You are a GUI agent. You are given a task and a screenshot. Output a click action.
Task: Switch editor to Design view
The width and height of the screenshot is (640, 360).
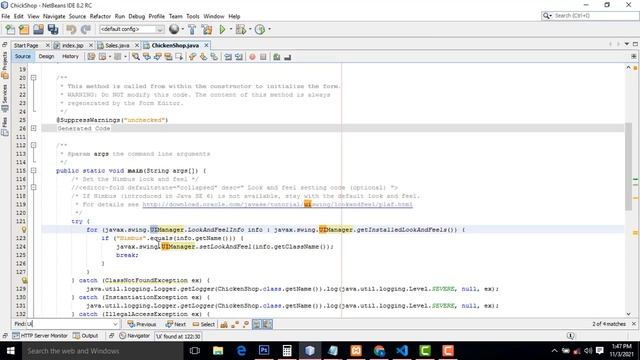coord(46,56)
